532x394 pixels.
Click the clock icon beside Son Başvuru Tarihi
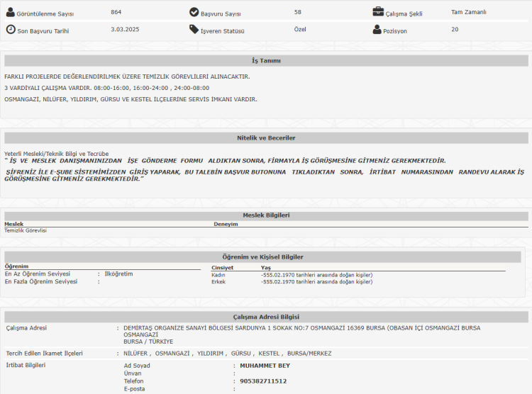(x=10, y=30)
